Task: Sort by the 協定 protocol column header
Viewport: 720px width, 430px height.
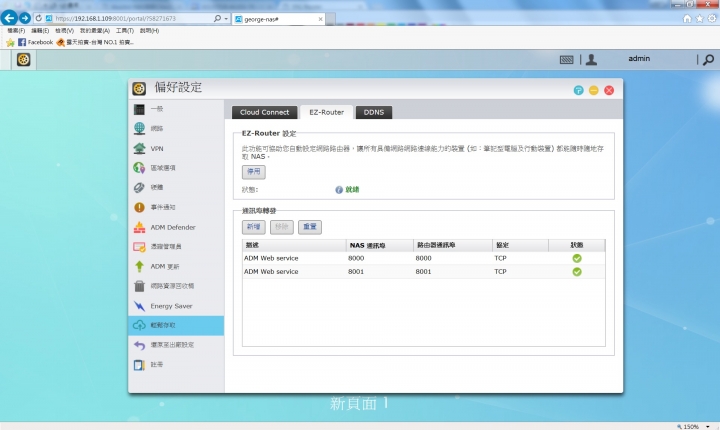Action: (520, 245)
